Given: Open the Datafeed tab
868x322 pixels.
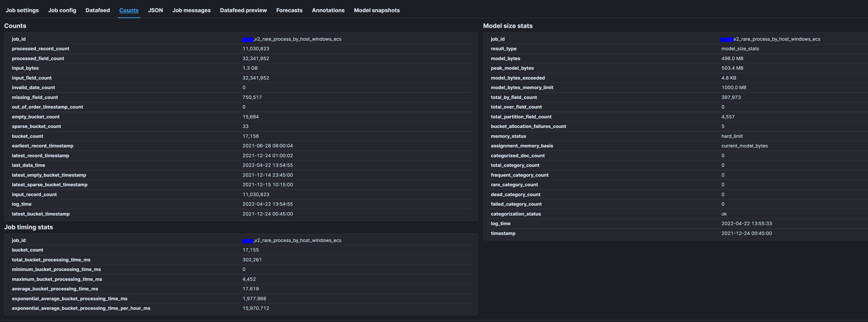Looking at the screenshot, I should [97, 10].
